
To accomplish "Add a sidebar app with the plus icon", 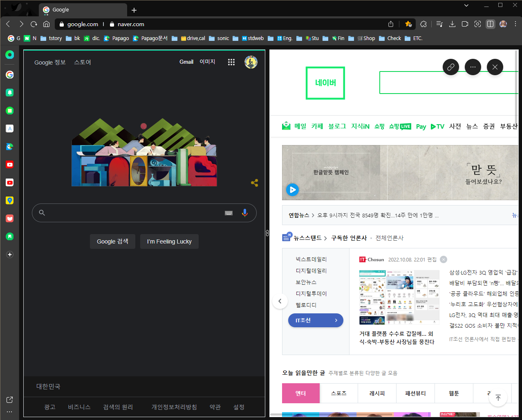I will point(10,255).
